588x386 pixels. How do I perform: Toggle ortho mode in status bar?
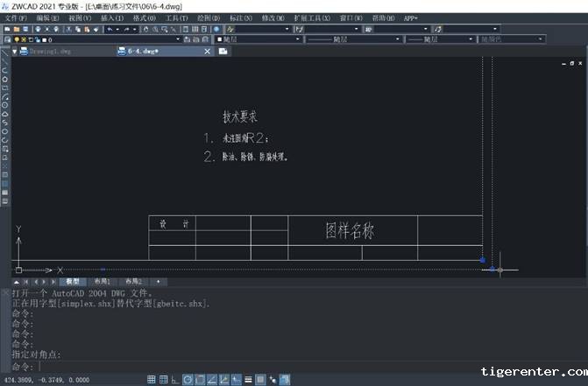(175, 380)
